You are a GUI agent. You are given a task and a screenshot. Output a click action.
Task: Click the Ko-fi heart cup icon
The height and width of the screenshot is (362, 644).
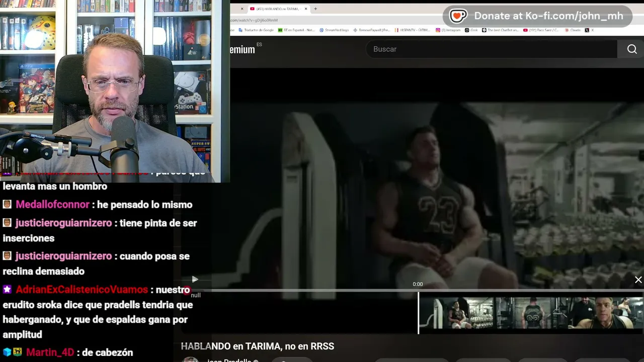pos(458,16)
